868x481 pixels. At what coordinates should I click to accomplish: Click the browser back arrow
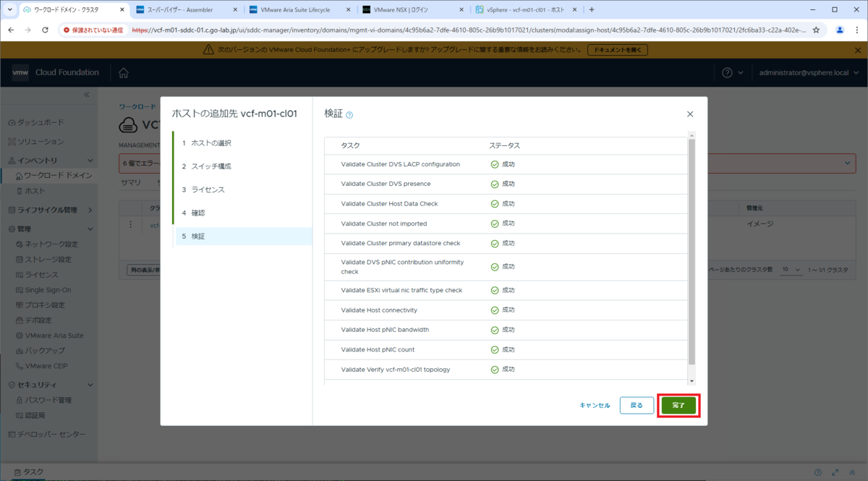[12, 30]
